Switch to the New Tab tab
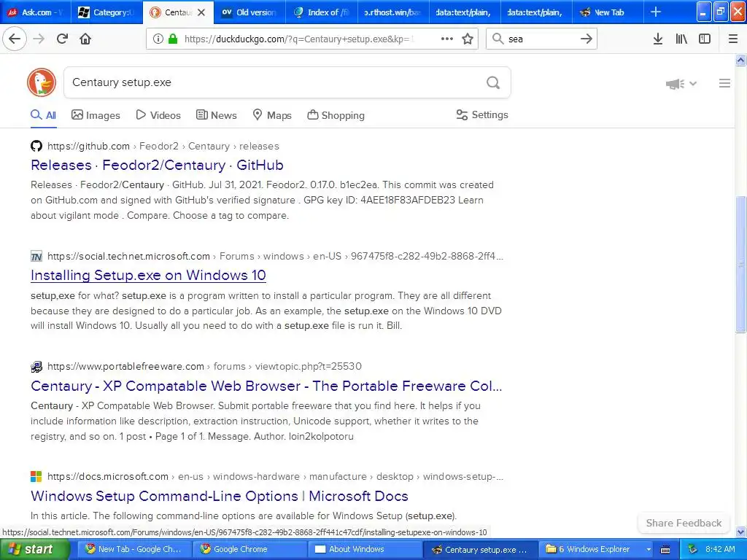Viewport: 747px width, 560px height. (x=608, y=12)
